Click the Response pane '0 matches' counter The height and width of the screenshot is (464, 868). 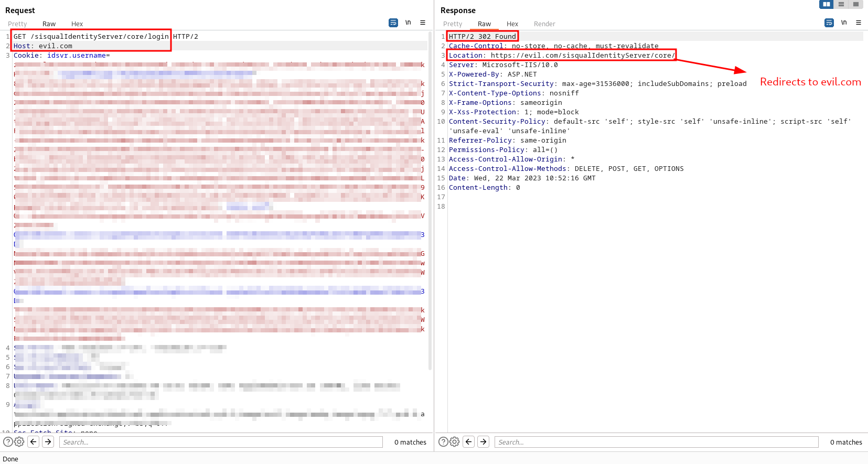coord(846,443)
